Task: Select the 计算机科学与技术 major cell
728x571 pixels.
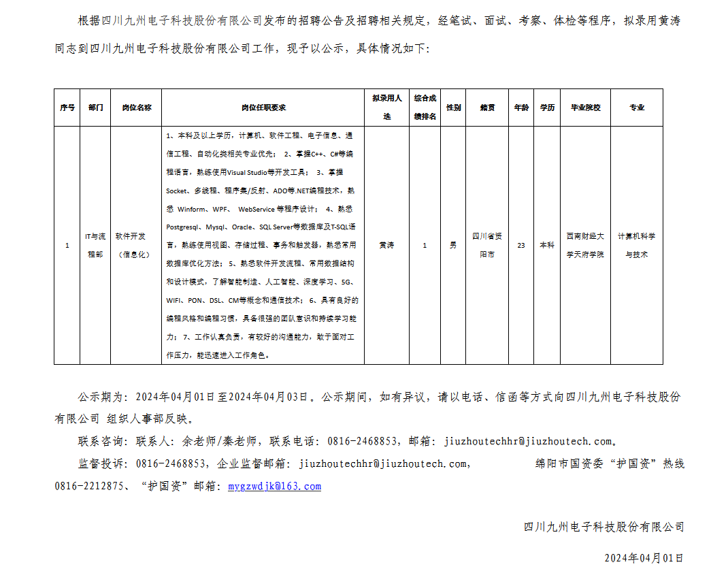Action: pos(636,245)
